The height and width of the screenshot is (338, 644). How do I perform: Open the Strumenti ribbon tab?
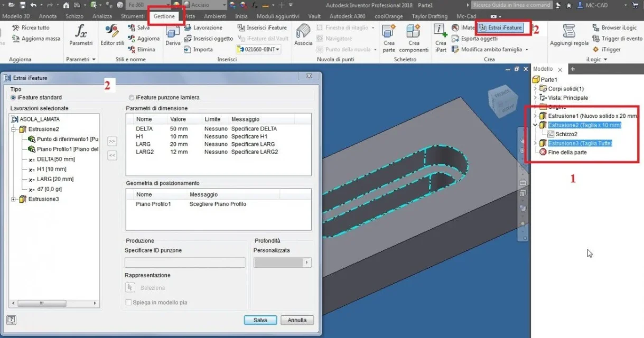point(132,16)
